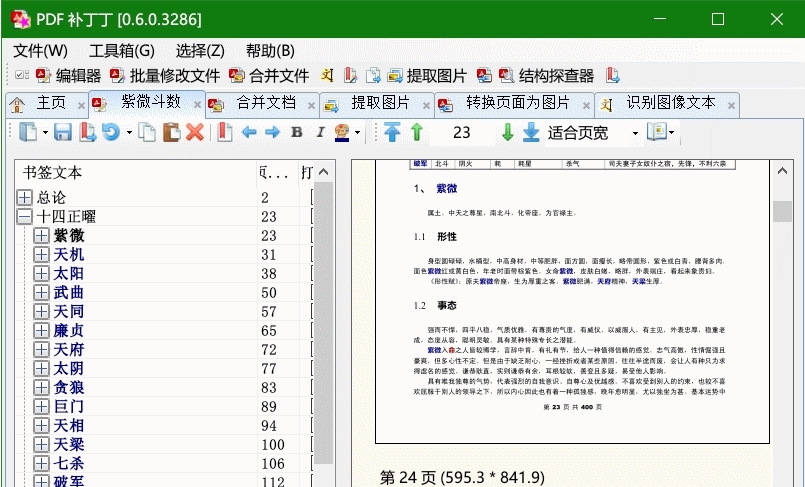Click the last icon after 结构探查器
The width and height of the screenshot is (805, 487).
[612, 75]
